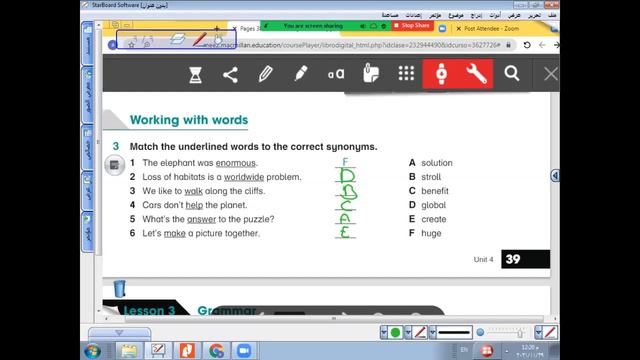Open the Windows Start button
Screen dimensions: 640x360
[92, 351]
